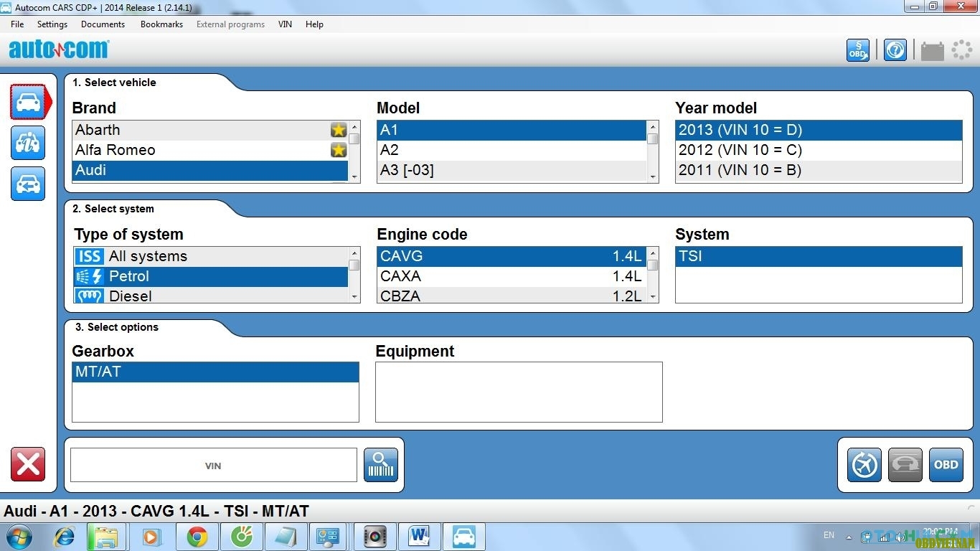Screen dimensions: 980x551
Task: Open the External programs menu
Action: coord(230,24)
